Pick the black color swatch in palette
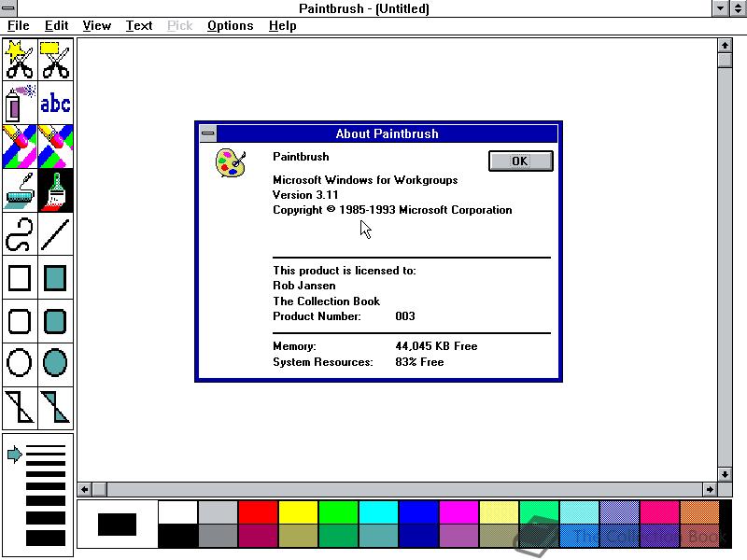 click(x=177, y=536)
